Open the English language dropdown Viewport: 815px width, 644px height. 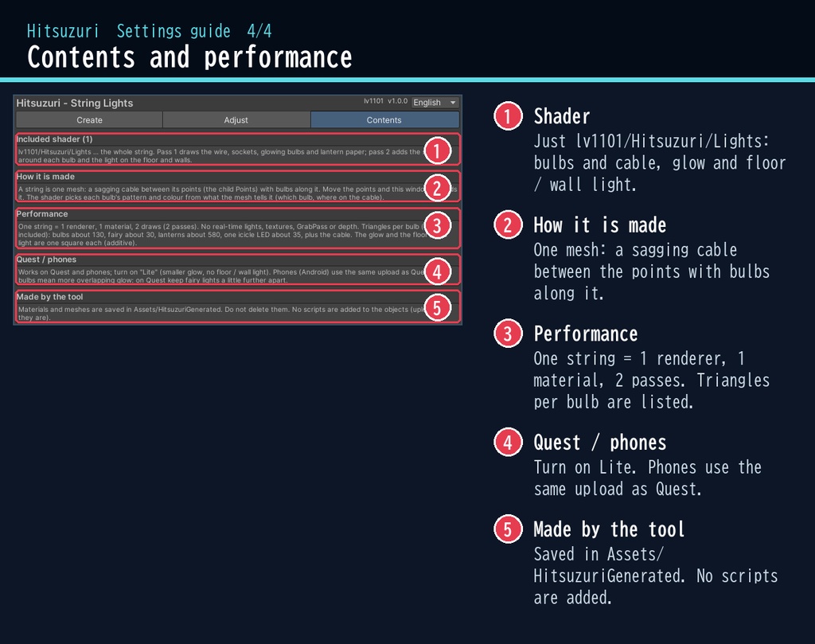tap(435, 103)
